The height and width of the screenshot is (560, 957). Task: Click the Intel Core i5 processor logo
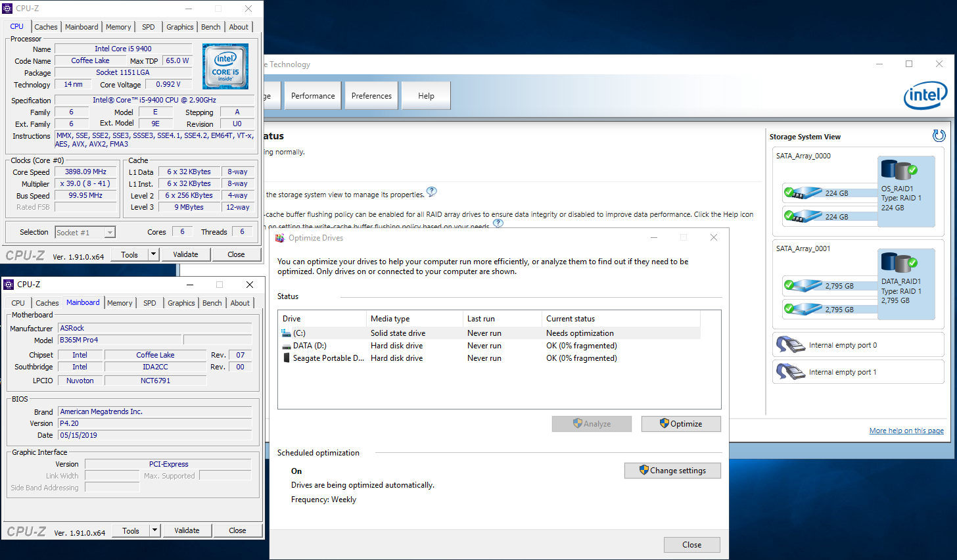(x=225, y=66)
